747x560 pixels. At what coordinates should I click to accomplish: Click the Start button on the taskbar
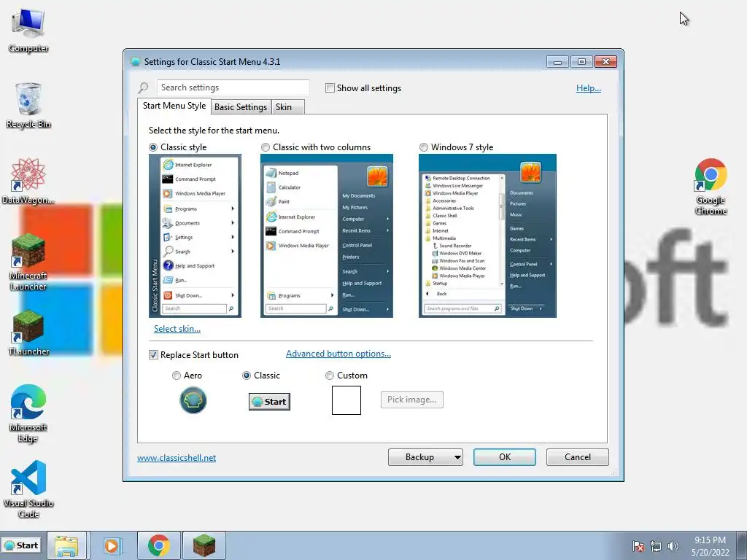pos(21,545)
